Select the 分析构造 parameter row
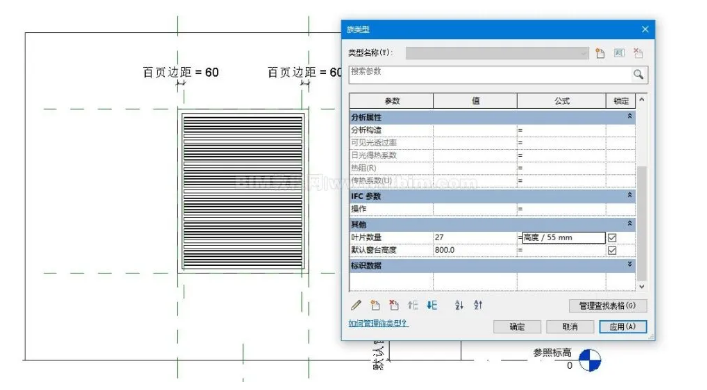 click(x=492, y=130)
